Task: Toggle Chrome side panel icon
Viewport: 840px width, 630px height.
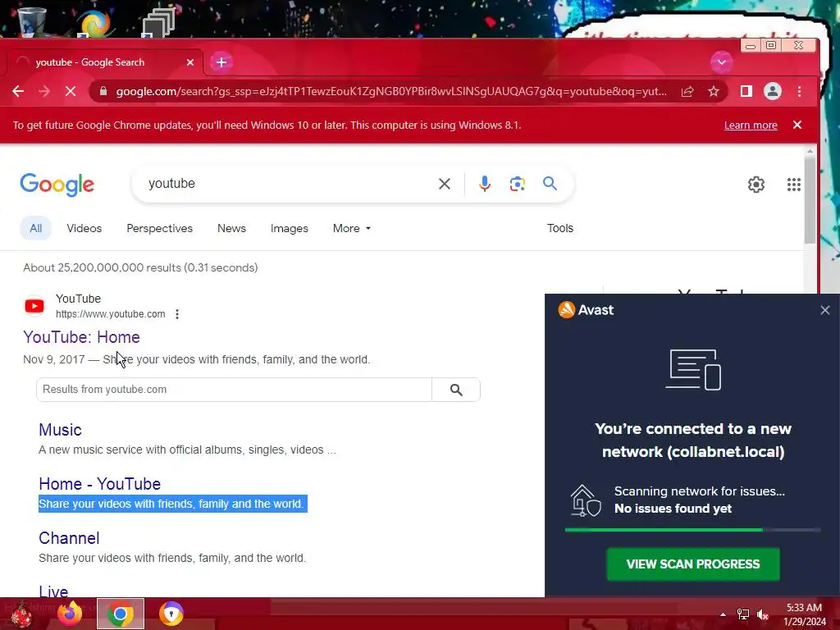Action: [746, 92]
